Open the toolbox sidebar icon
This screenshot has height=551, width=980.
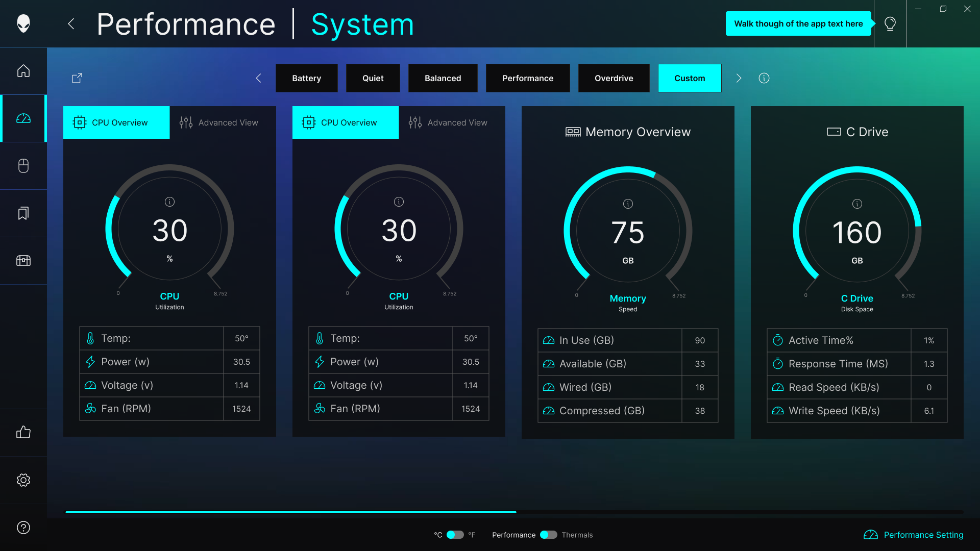pyautogui.click(x=23, y=261)
